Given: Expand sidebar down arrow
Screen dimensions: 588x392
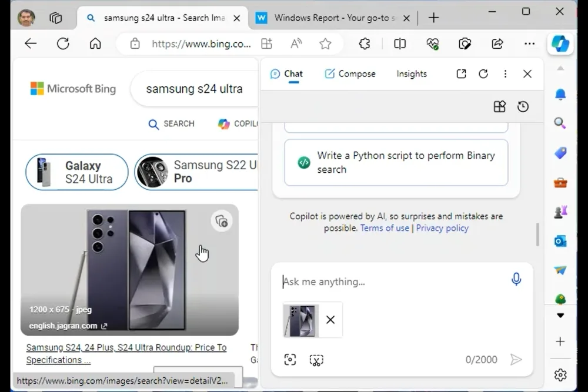Looking at the screenshot, I should click(x=560, y=316).
